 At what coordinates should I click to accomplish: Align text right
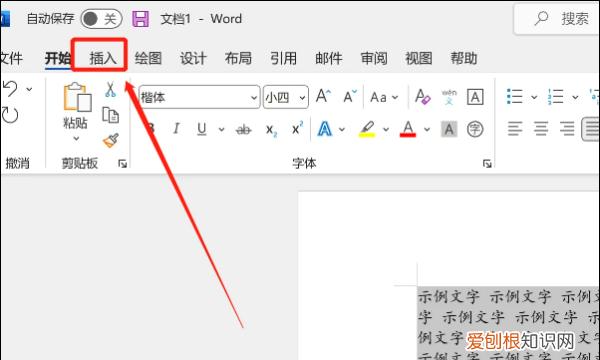point(567,129)
